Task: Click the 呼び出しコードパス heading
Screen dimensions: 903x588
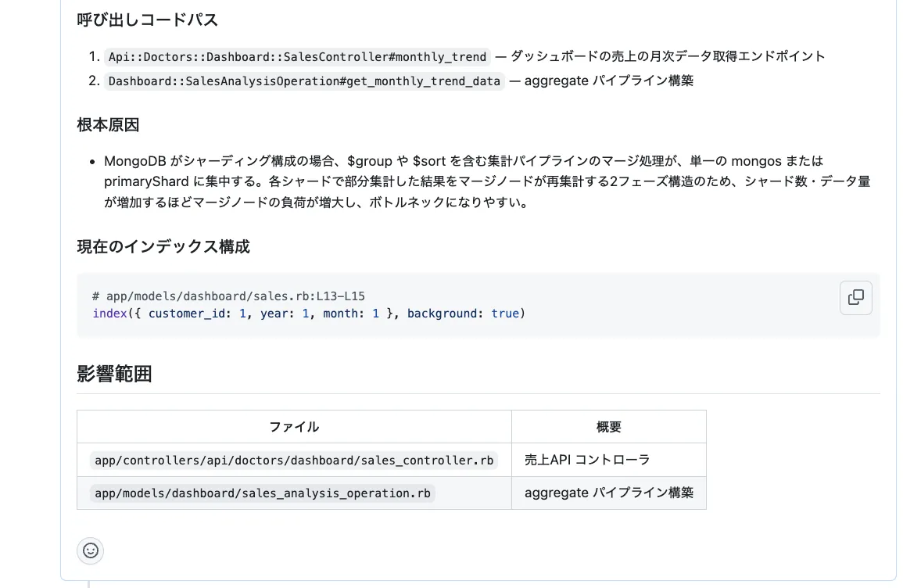Action: tap(147, 20)
